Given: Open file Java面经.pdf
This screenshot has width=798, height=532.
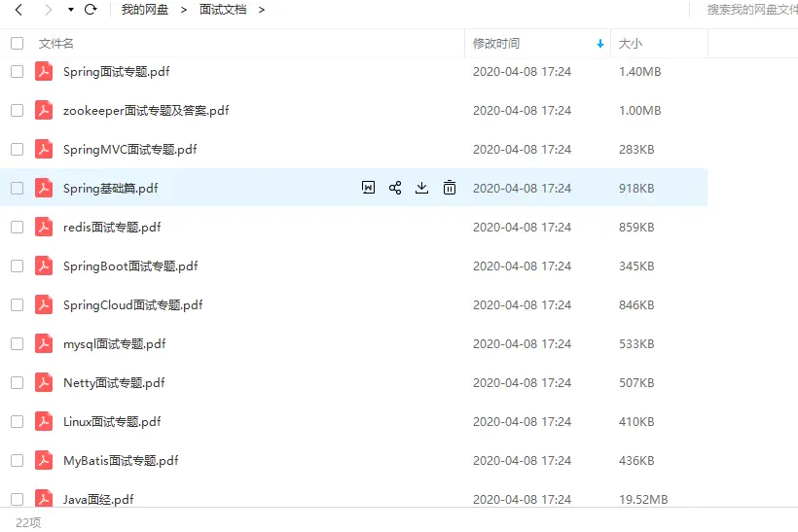Looking at the screenshot, I should [x=98, y=500].
